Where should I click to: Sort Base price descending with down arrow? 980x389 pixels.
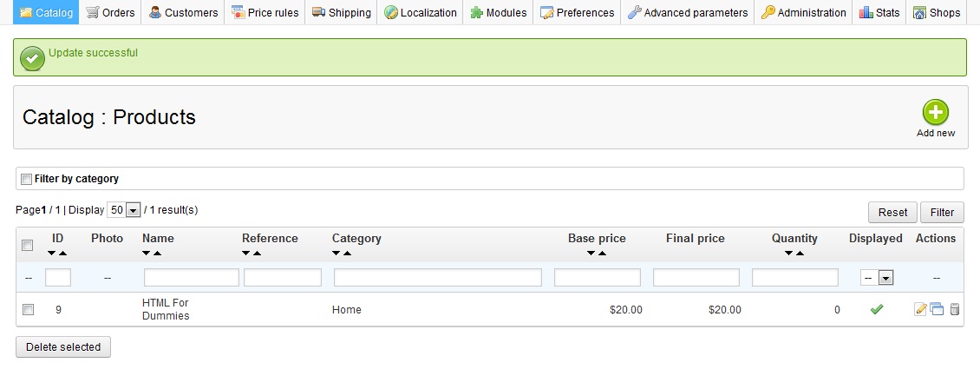(x=591, y=253)
